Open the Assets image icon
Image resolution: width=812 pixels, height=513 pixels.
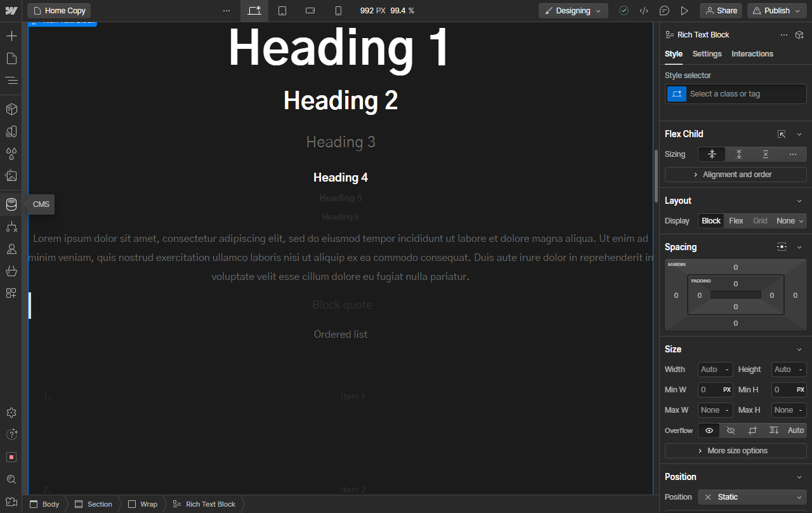coord(11,176)
